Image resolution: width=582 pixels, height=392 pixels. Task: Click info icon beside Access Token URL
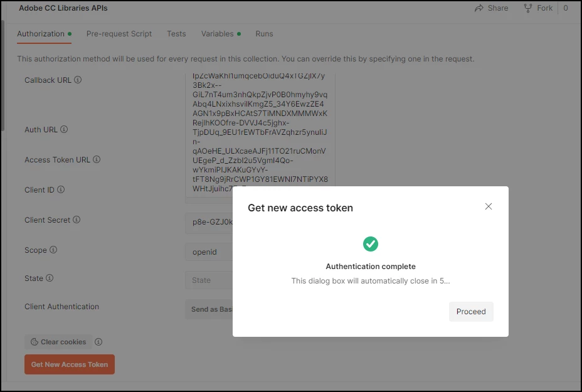[97, 159]
